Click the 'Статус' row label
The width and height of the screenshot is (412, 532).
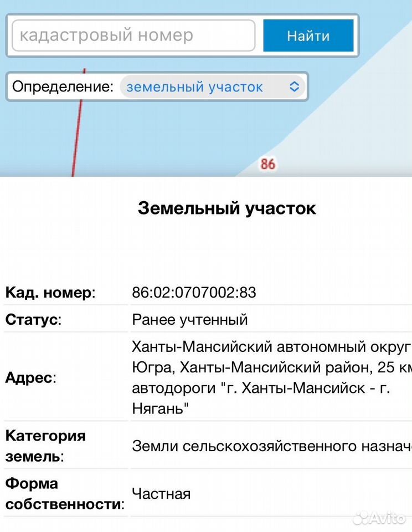point(33,320)
